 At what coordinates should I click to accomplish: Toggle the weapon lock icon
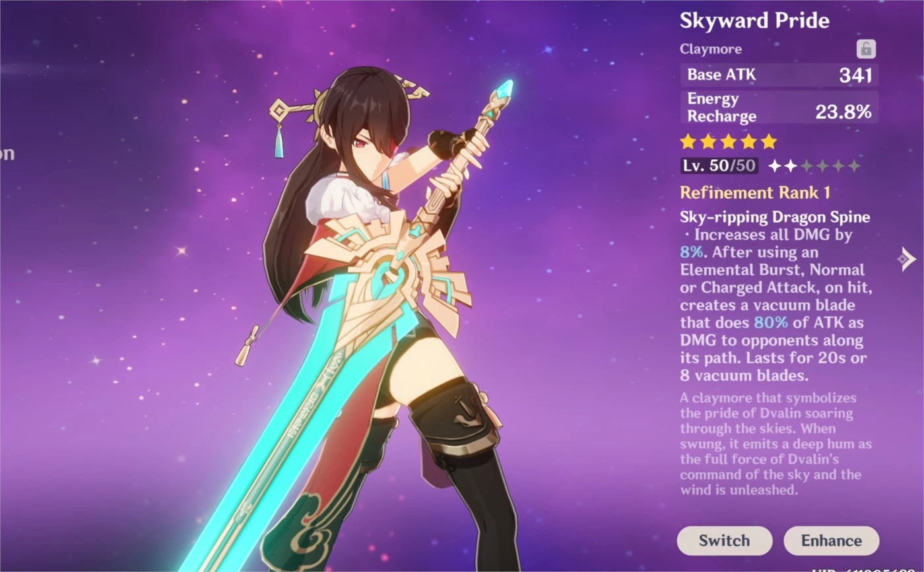point(866,49)
